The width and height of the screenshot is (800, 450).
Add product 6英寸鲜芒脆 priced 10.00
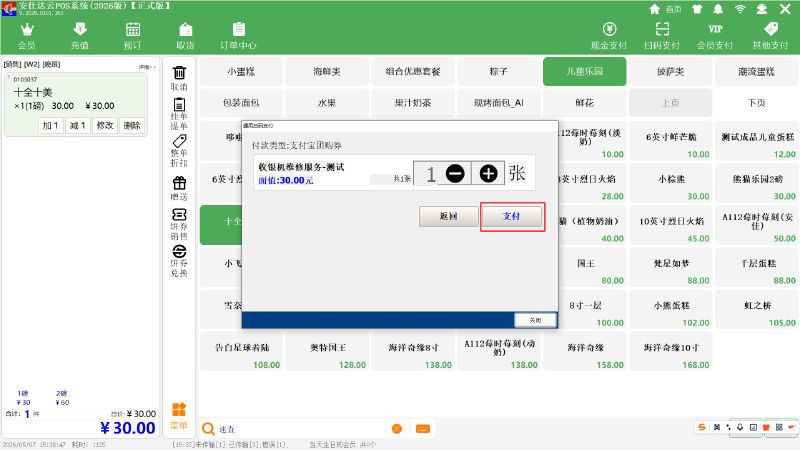(670, 141)
